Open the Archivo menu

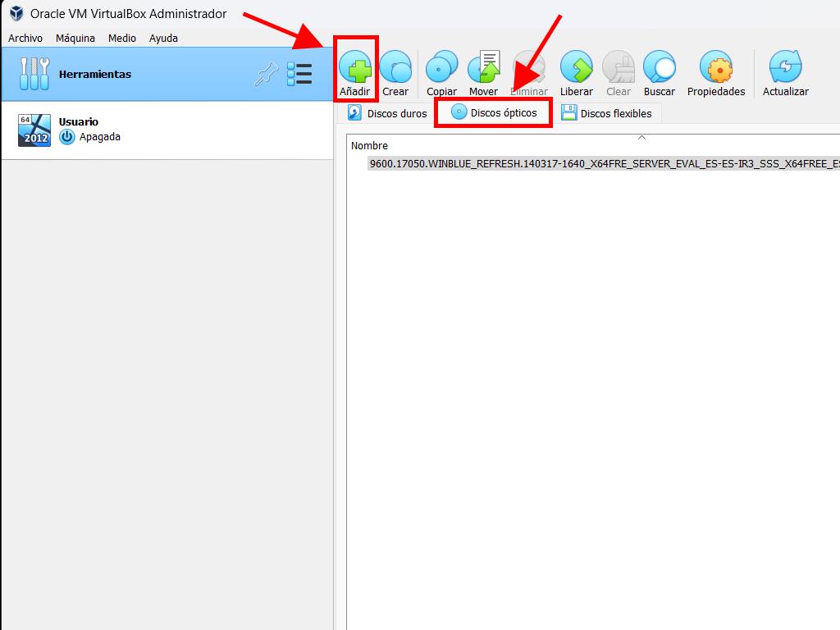point(25,38)
